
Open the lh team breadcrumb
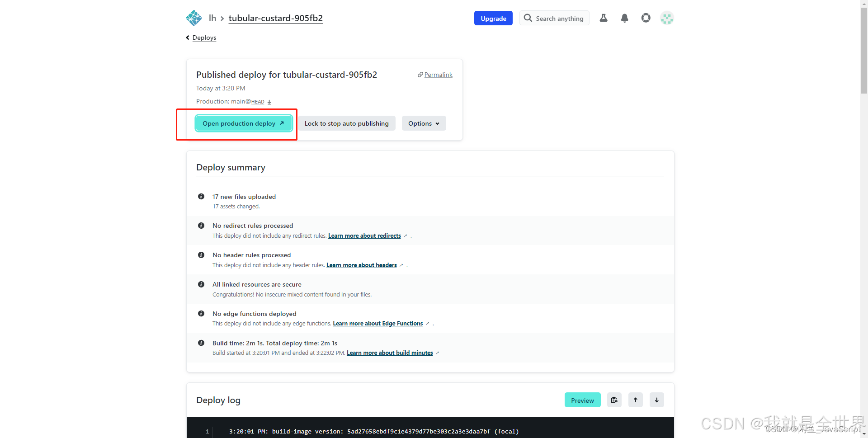click(x=212, y=18)
